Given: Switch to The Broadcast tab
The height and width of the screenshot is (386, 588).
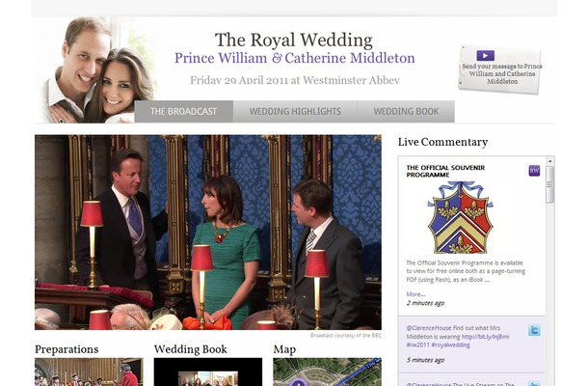Looking at the screenshot, I should coord(184,112).
